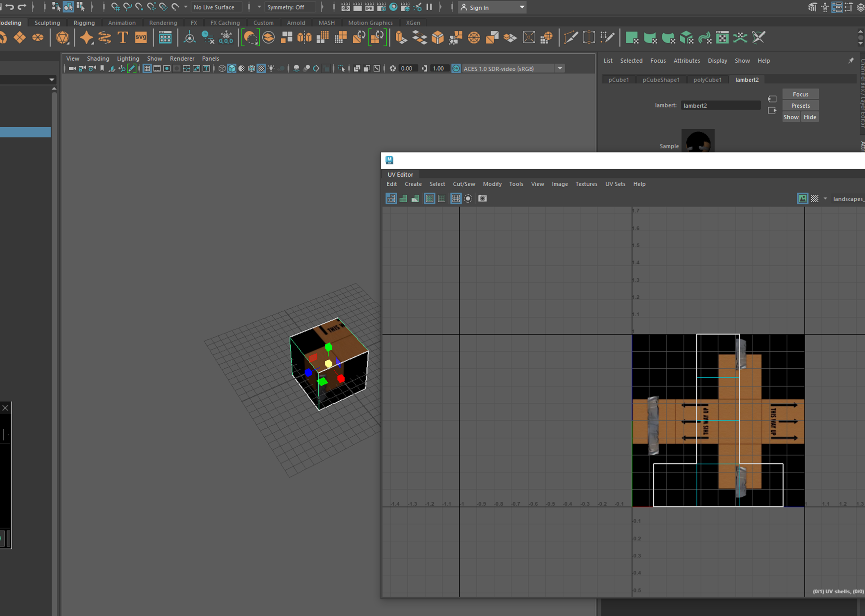865x616 pixels.
Task: Toggle color management ON button
Action: pos(456,68)
